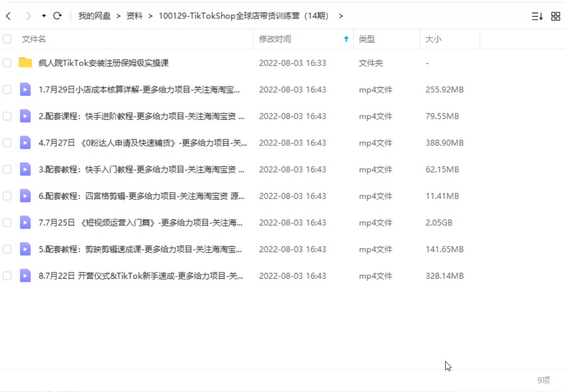Check the box for 8.7月22日 开营仪式 file

(x=7, y=276)
